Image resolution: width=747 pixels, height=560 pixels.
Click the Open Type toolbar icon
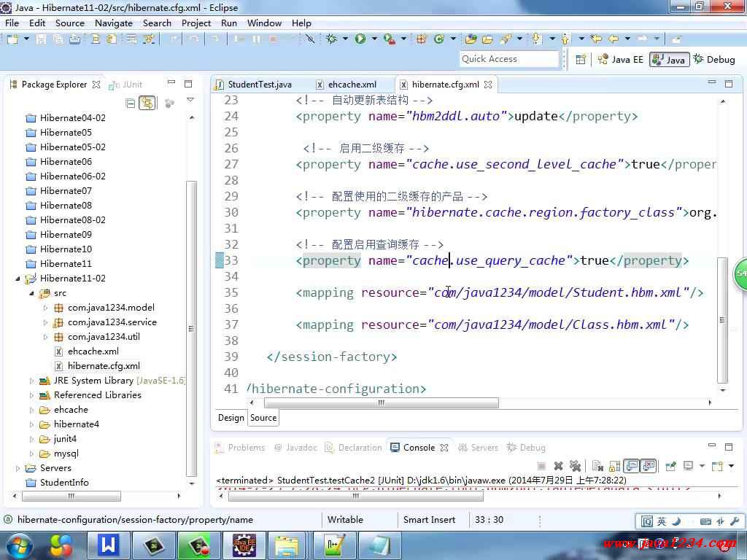click(471, 39)
